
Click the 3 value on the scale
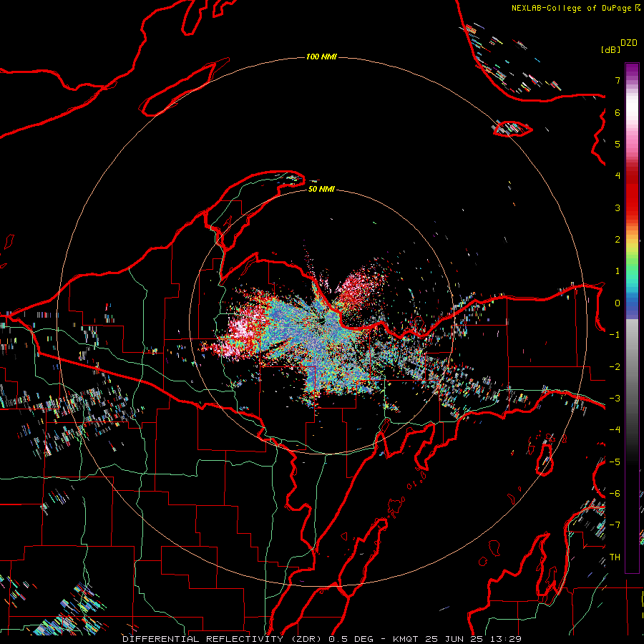coord(617,208)
